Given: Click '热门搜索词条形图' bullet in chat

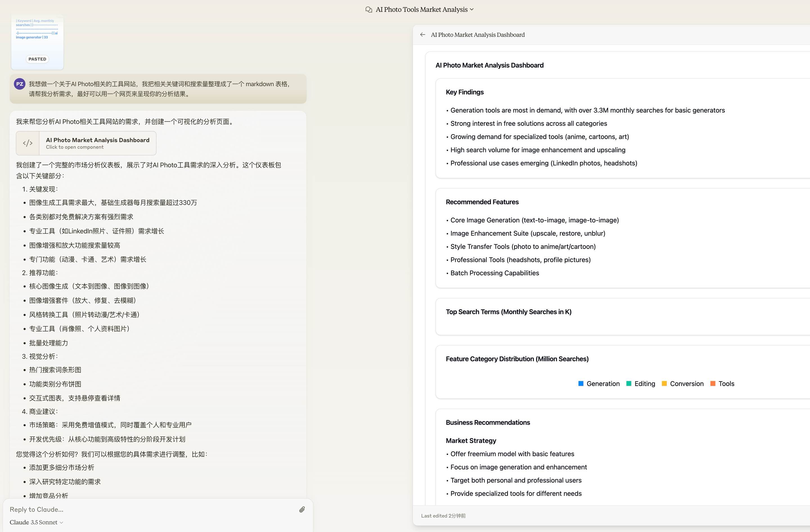Looking at the screenshot, I should (x=55, y=370).
